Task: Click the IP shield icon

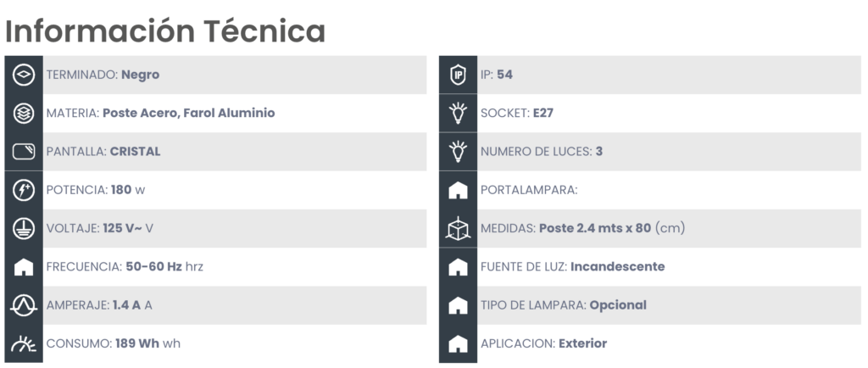Action: coord(458,75)
